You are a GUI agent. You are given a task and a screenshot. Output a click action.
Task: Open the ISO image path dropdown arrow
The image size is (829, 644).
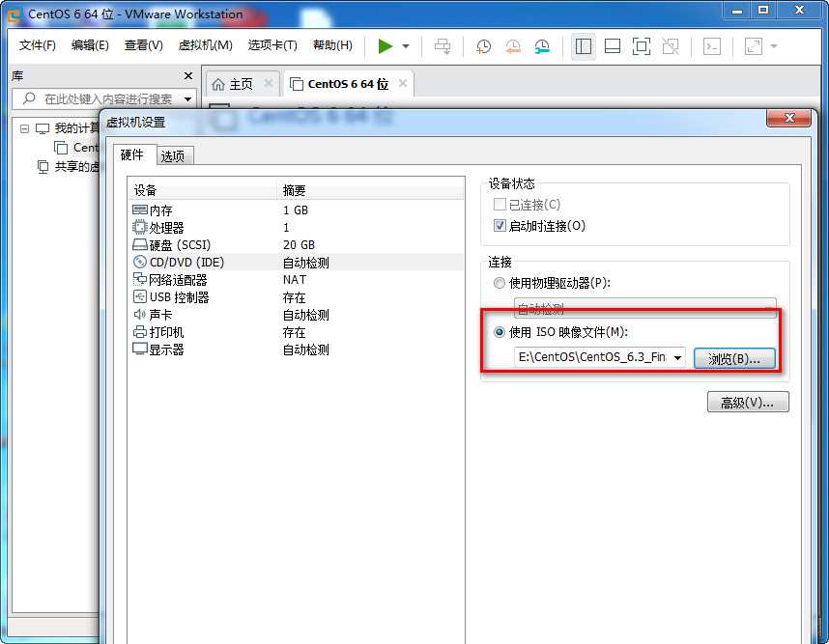coord(677,357)
